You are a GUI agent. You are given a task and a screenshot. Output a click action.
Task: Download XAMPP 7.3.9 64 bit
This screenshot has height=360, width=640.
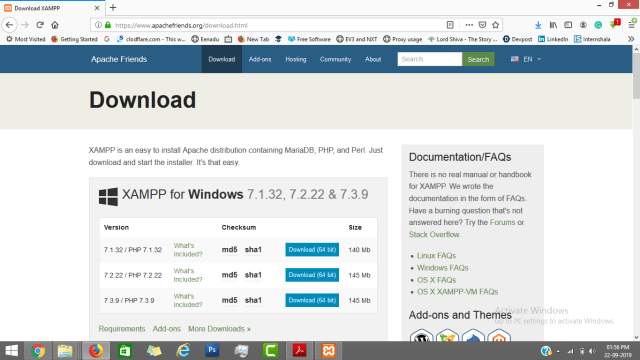(x=312, y=300)
